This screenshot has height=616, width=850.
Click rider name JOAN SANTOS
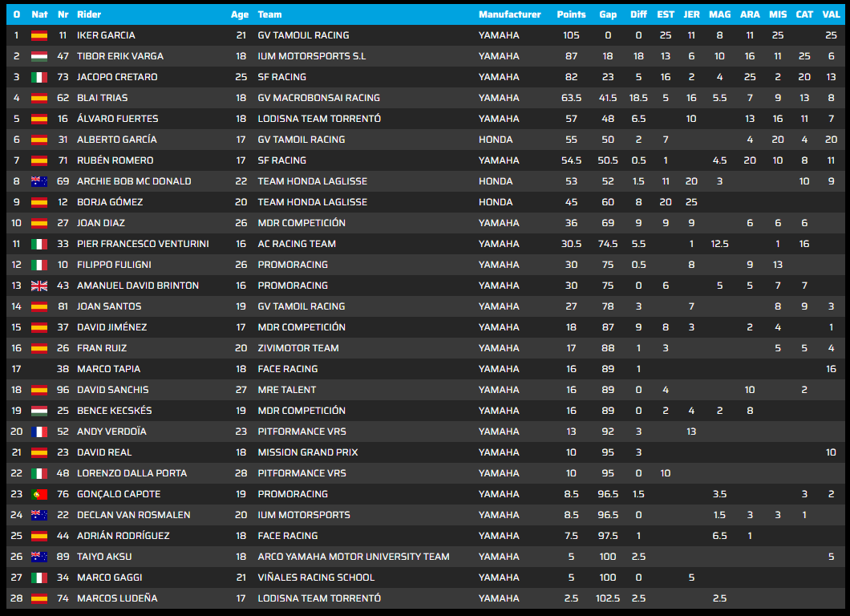coord(109,307)
